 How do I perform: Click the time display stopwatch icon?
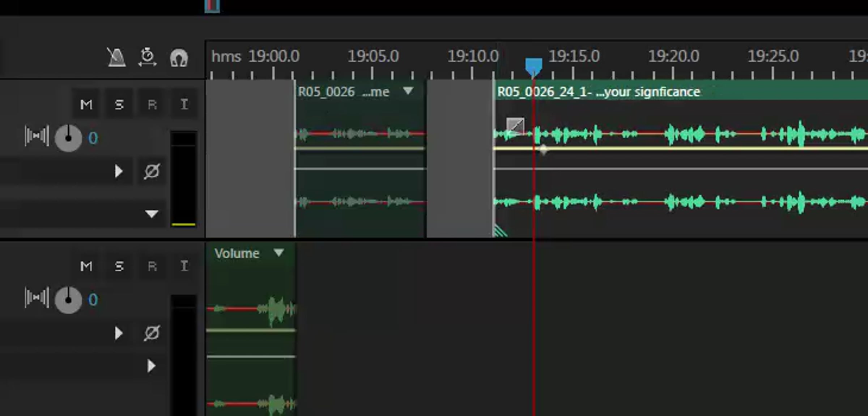tap(147, 57)
